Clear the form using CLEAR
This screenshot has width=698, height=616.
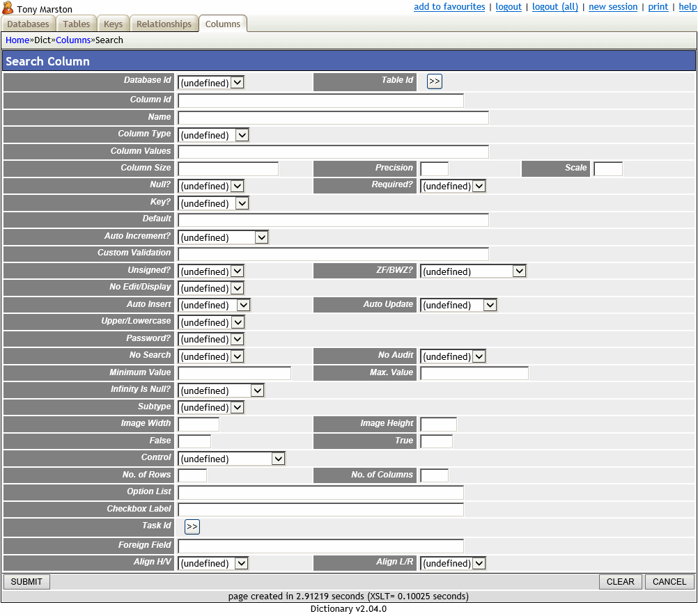click(x=620, y=581)
